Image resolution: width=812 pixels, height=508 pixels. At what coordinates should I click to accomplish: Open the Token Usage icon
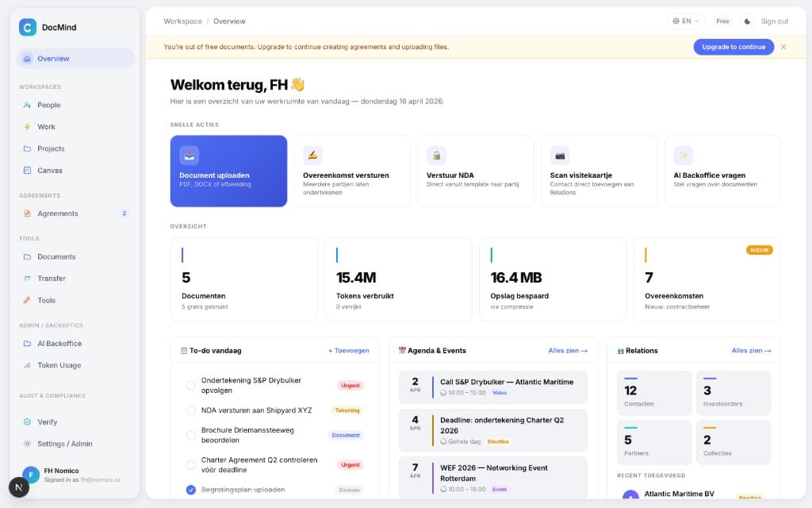point(29,365)
